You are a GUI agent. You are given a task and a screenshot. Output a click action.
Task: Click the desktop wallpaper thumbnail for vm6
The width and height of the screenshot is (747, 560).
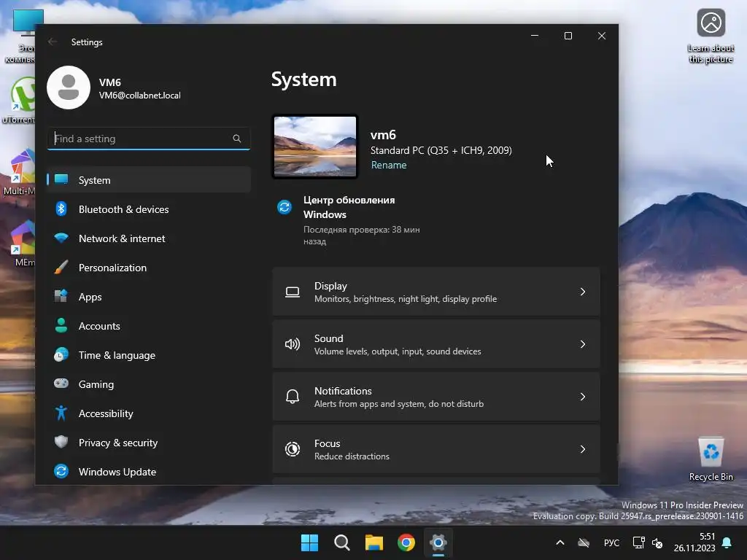pos(315,147)
